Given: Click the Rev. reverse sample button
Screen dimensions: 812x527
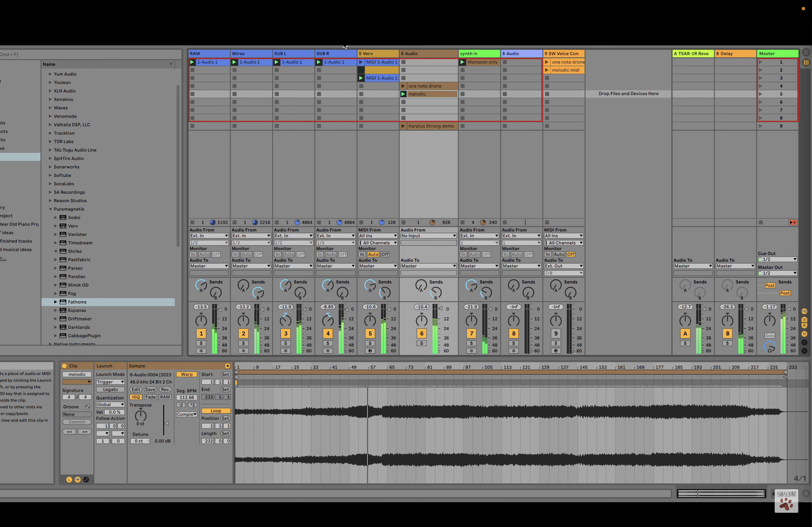Looking at the screenshot, I should [165, 389].
